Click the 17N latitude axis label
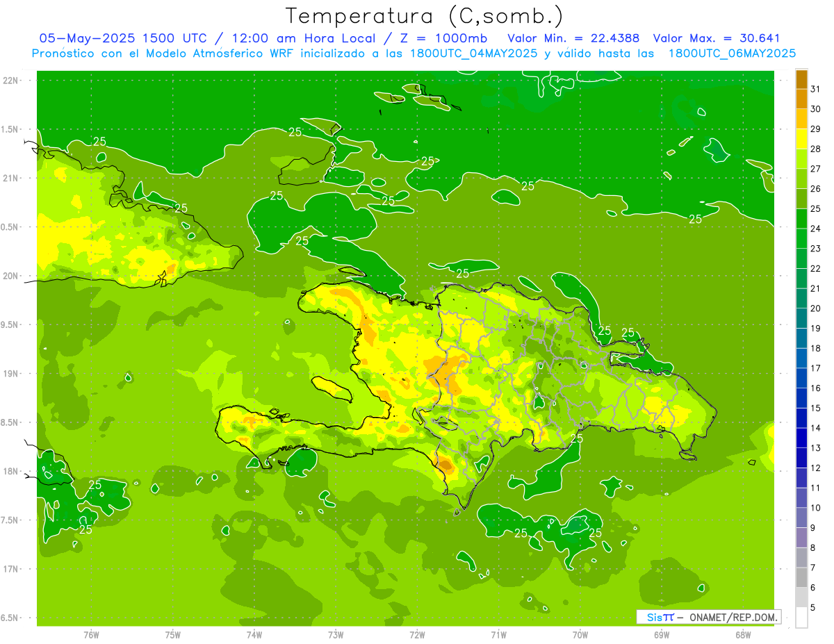The height and width of the screenshot is (644, 834). (x=10, y=570)
